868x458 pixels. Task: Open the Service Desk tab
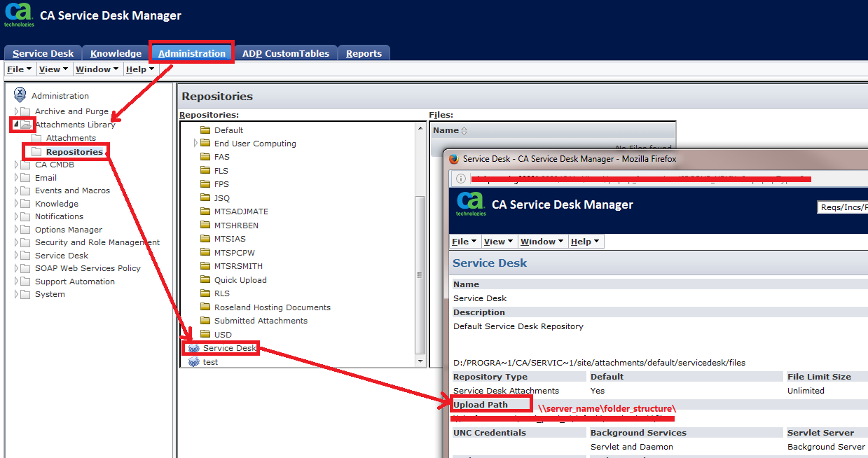click(x=43, y=53)
